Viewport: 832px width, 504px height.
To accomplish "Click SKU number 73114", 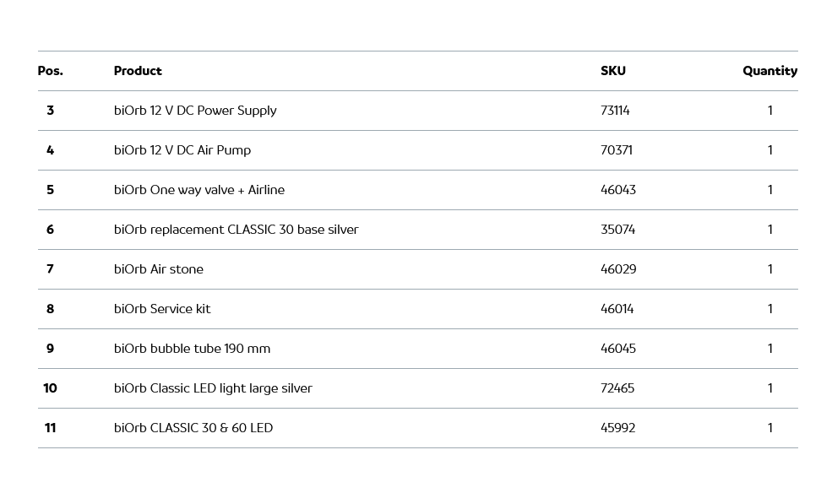I will tap(615, 111).
